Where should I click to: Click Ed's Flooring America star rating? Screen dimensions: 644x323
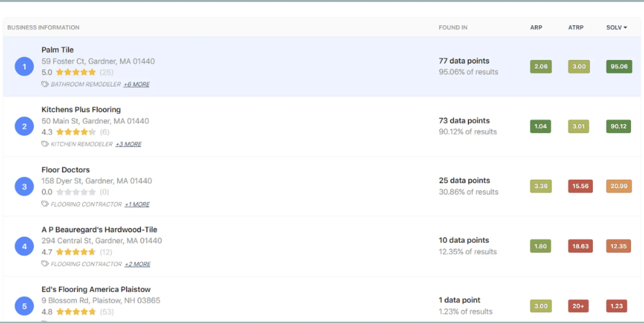coord(76,312)
